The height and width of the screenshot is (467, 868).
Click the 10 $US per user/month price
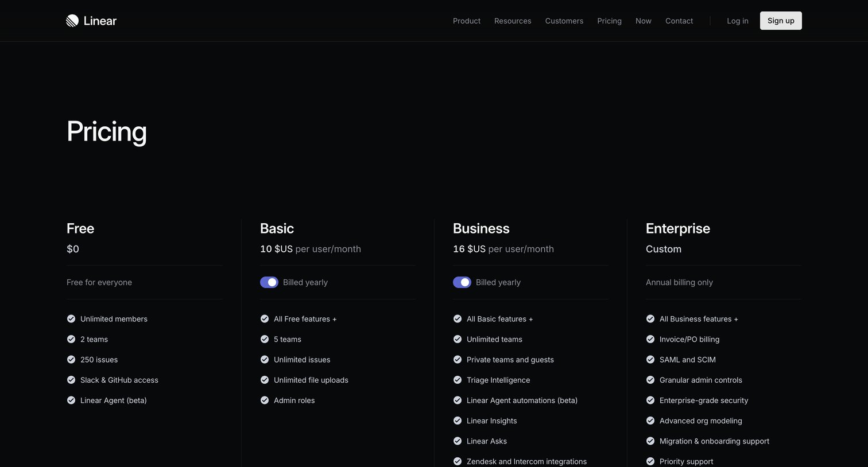311,249
